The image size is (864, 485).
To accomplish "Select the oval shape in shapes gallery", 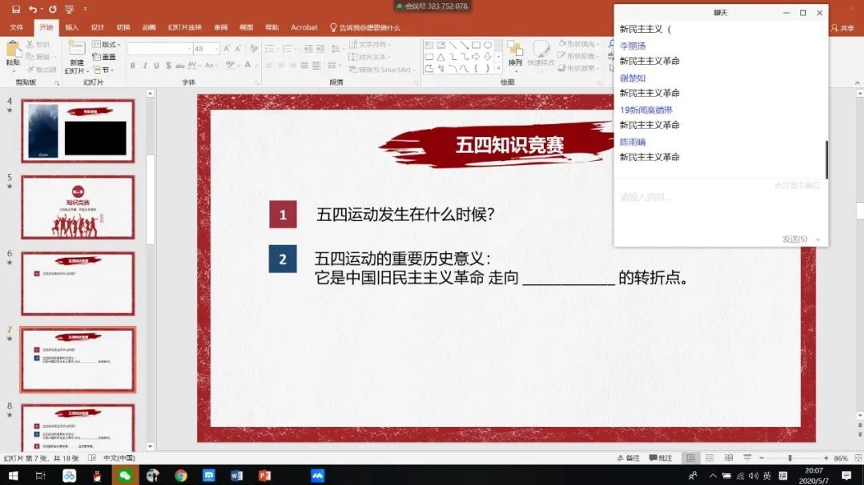I will 488,45.
